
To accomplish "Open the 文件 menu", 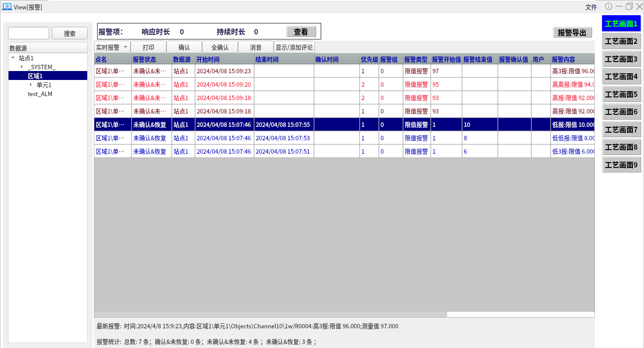I will [591, 7].
